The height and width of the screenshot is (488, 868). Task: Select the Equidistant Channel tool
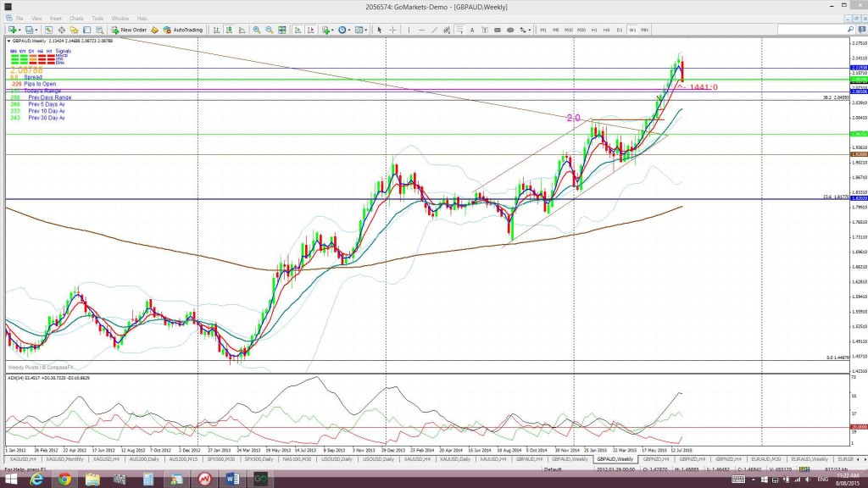point(447,30)
